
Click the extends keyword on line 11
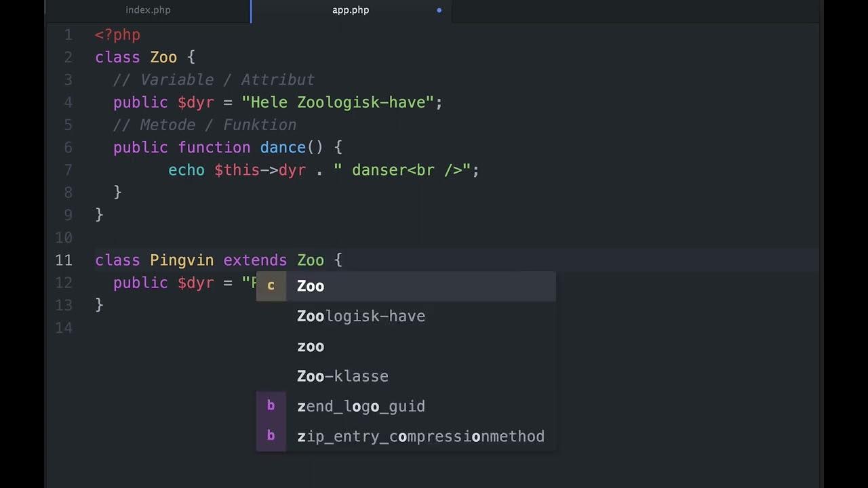[255, 260]
